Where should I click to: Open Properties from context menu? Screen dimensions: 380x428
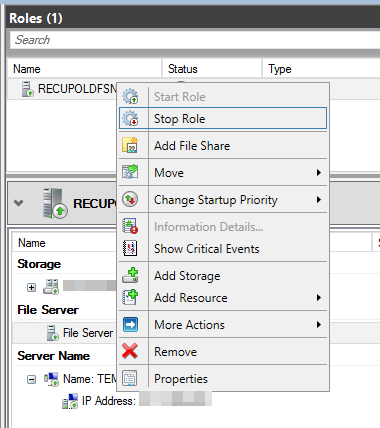pos(223,379)
